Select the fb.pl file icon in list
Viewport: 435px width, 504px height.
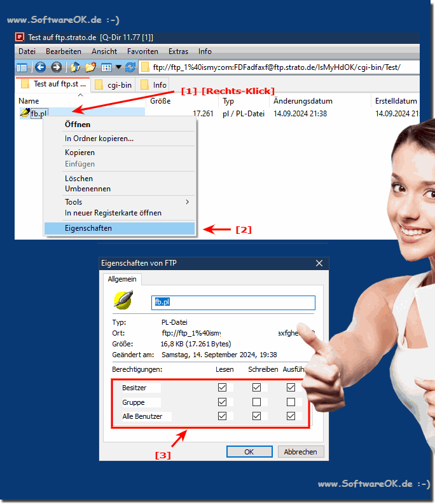25,113
